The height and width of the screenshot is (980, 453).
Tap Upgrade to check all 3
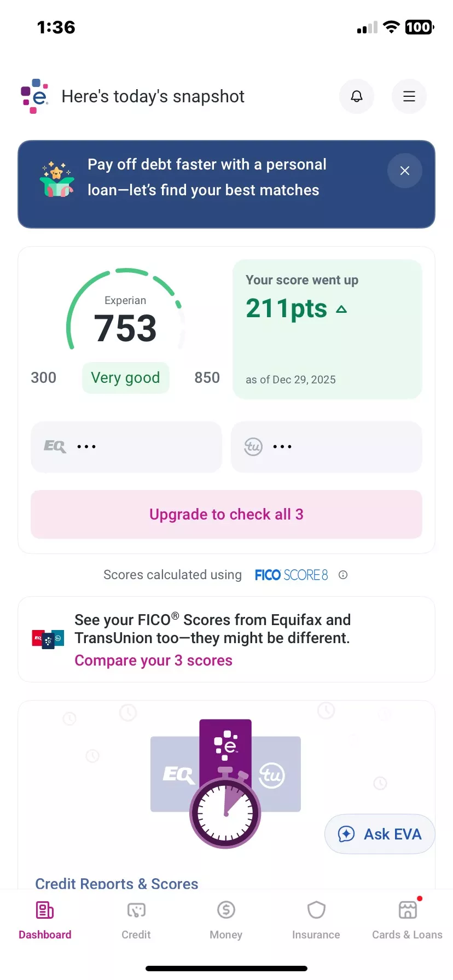pyautogui.click(x=226, y=515)
